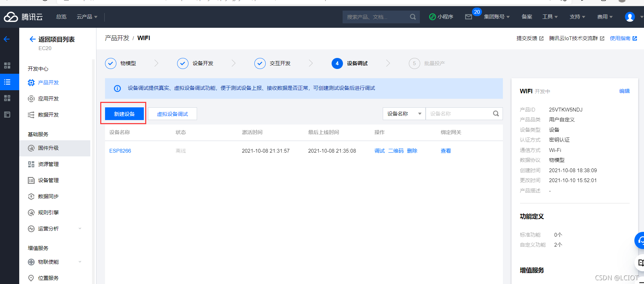The image size is (644, 284).
Task: Click the 物联使能 sidebar icon
Action: point(31,262)
